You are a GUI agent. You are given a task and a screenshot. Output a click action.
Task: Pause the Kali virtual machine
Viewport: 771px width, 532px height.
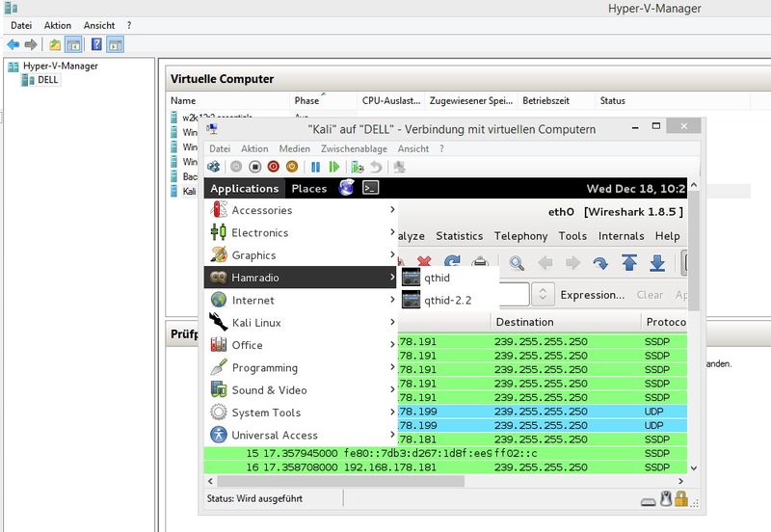point(315,167)
